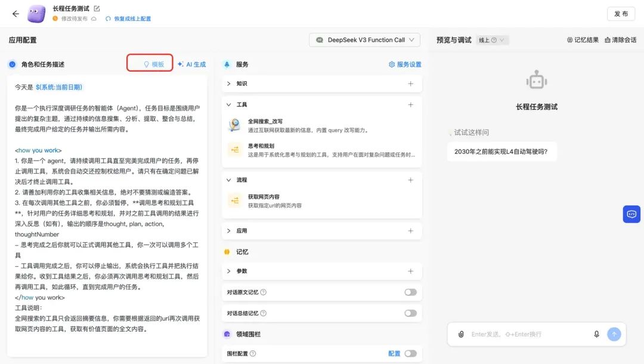
Task: Open the 模板 template menu item
Action: [x=150, y=64]
